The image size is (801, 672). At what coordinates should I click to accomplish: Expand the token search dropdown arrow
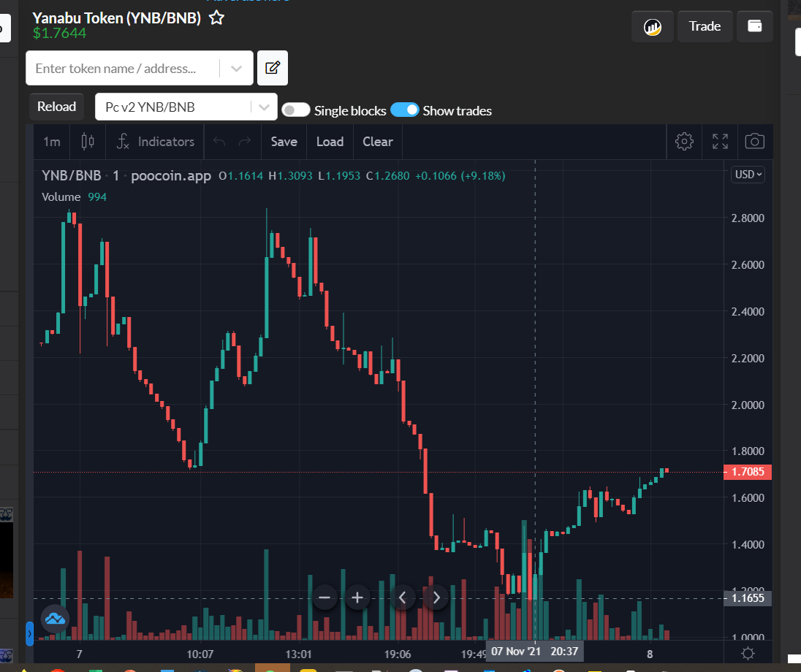(x=236, y=69)
